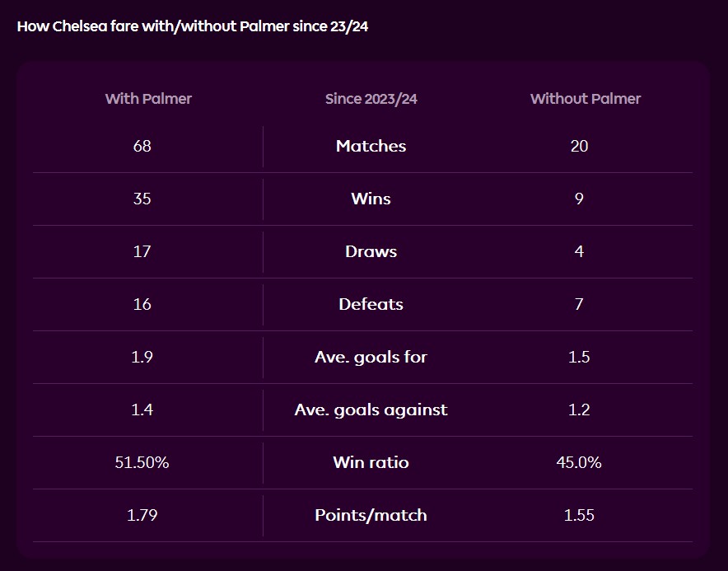728x571 pixels.
Task: Click the "Matches" row label
Action: click(x=371, y=146)
